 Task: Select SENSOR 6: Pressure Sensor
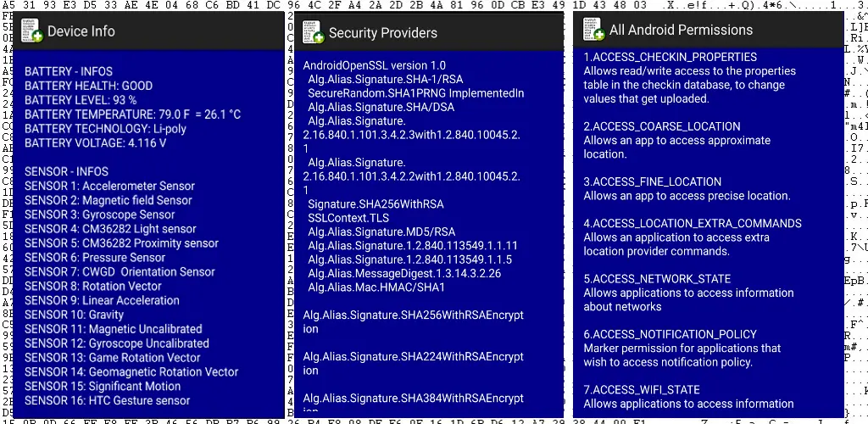[x=95, y=258]
